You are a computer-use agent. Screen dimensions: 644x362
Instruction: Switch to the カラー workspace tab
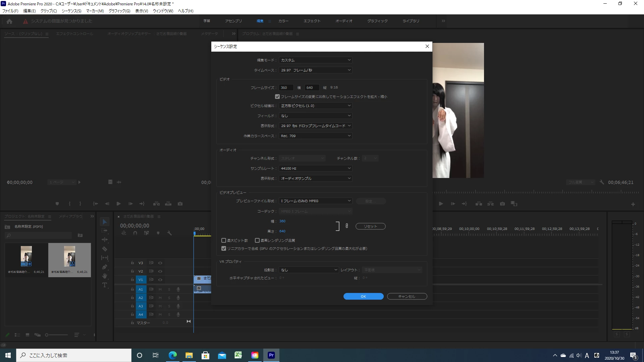[x=283, y=21]
